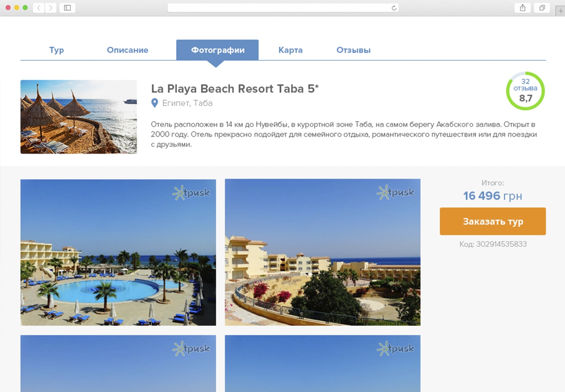Select the Фотографии tab
This screenshot has height=392, width=565.
point(217,50)
